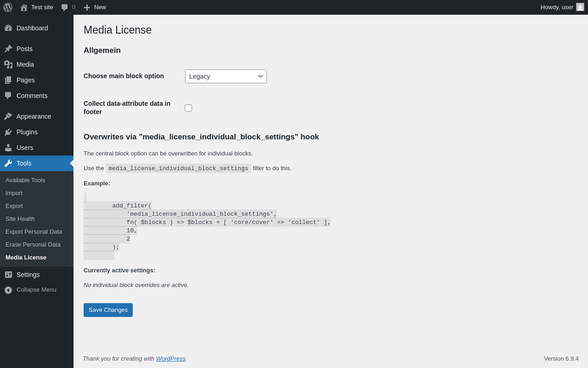Open the Test site home icon
The image size is (588, 368).
pos(24,7)
